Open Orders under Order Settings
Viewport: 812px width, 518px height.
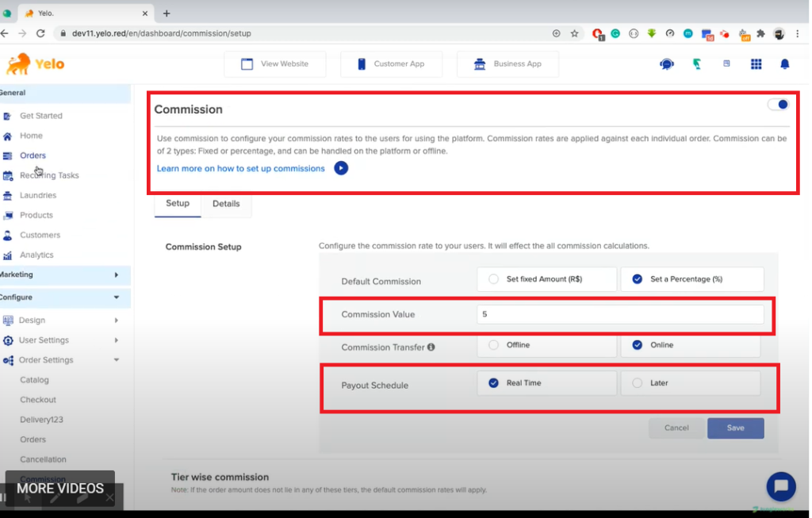click(33, 439)
